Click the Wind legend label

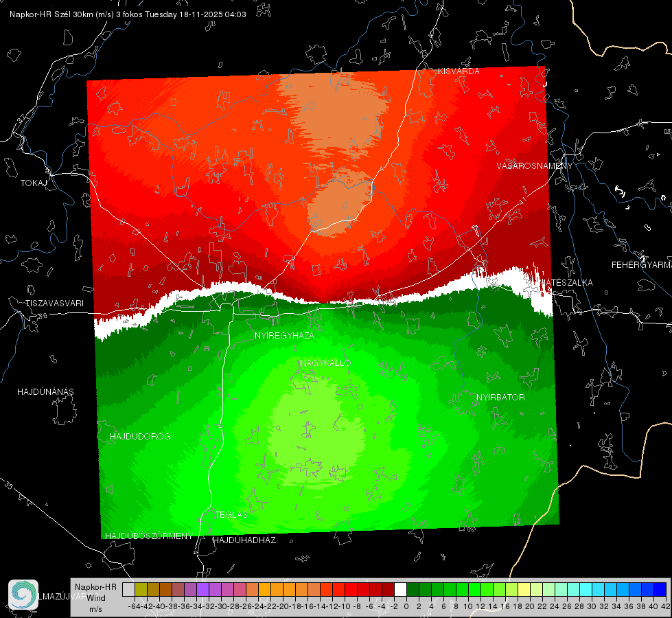(95, 597)
